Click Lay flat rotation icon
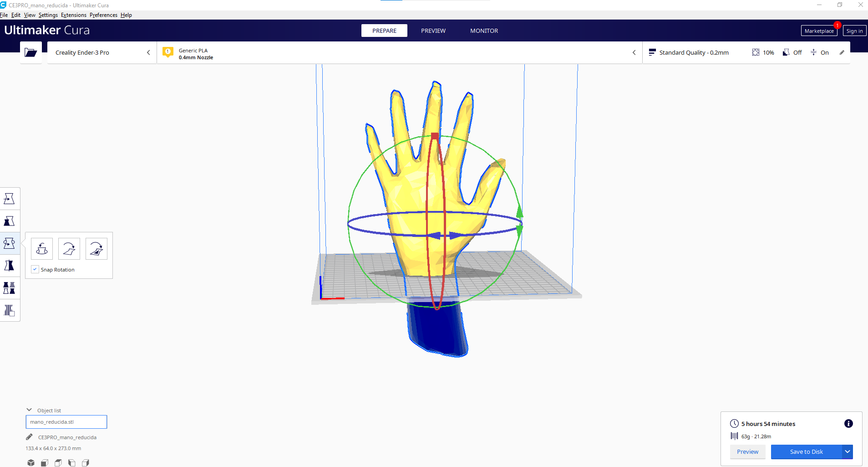This screenshot has width=868, height=467. click(69, 249)
